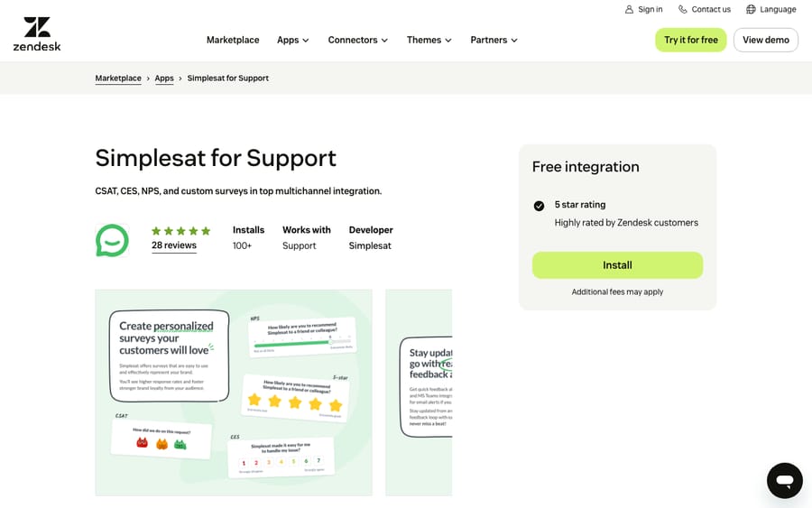The width and height of the screenshot is (812, 508).
Task: Expand the Partners dropdown menu
Action: tap(494, 40)
